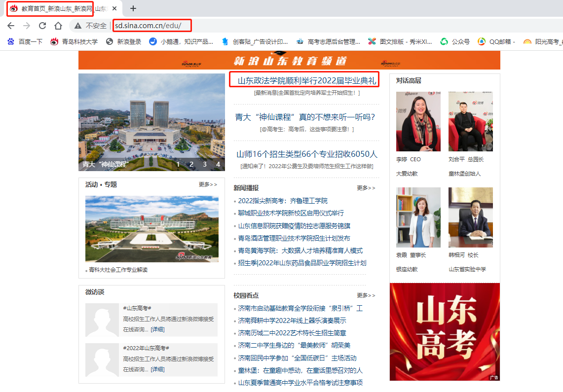Image resolution: width=563 pixels, height=392 pixels.
Task: Open 2022指尖新高考：齐鲁理工学院
Action: tap(283, 201)
